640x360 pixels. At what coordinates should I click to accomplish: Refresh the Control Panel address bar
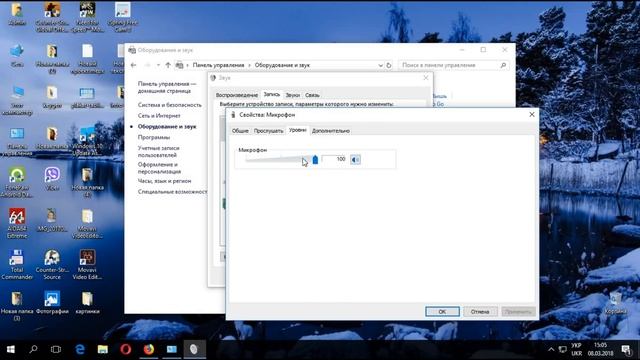pos(389,65)
